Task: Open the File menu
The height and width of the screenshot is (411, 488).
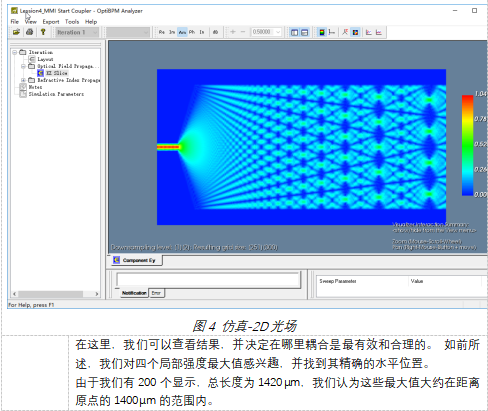Action: tap(15, 22)
